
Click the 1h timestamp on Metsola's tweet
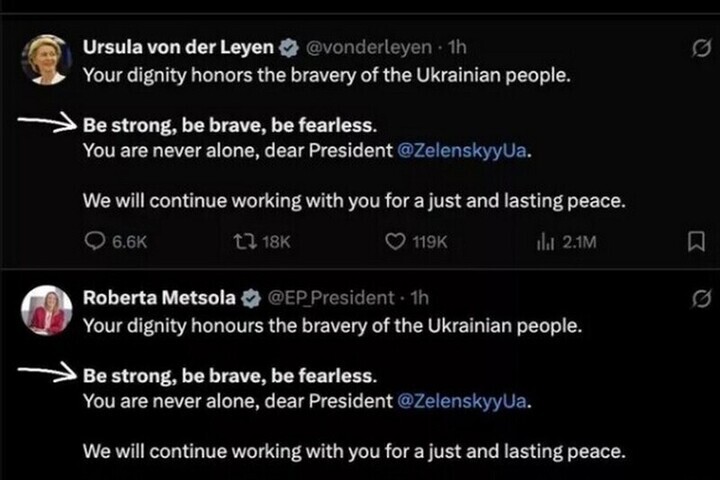point(419,298)
